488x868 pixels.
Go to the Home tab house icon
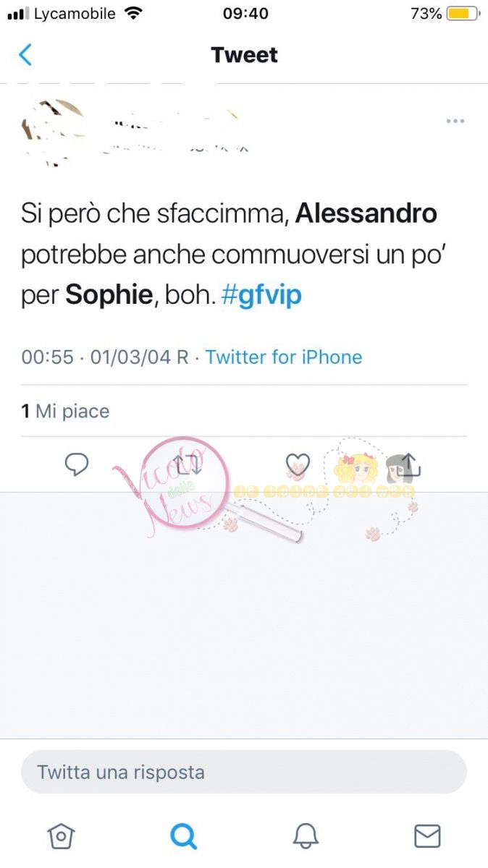pos(61,836)
